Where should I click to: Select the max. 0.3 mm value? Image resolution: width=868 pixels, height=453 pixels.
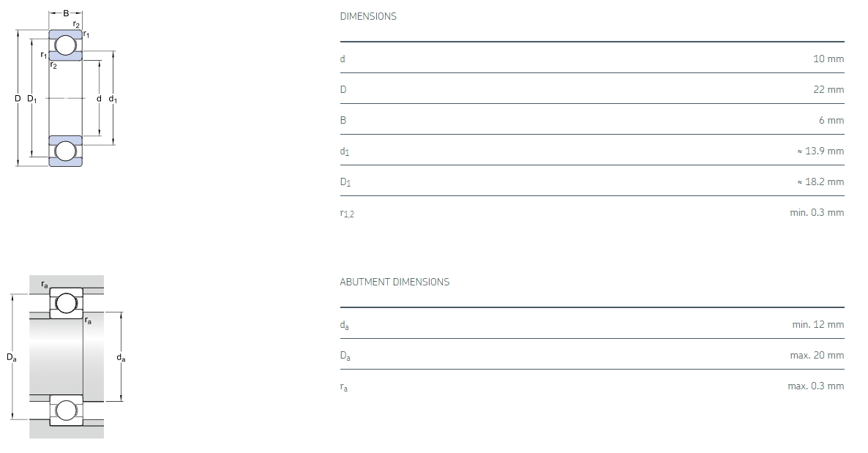click(815, 386)
